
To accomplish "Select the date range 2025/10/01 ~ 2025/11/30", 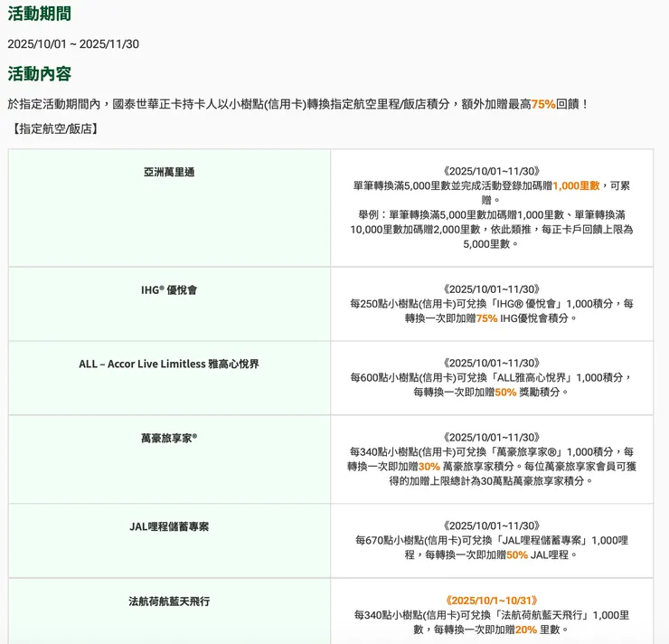I will (x=73, y=44).
